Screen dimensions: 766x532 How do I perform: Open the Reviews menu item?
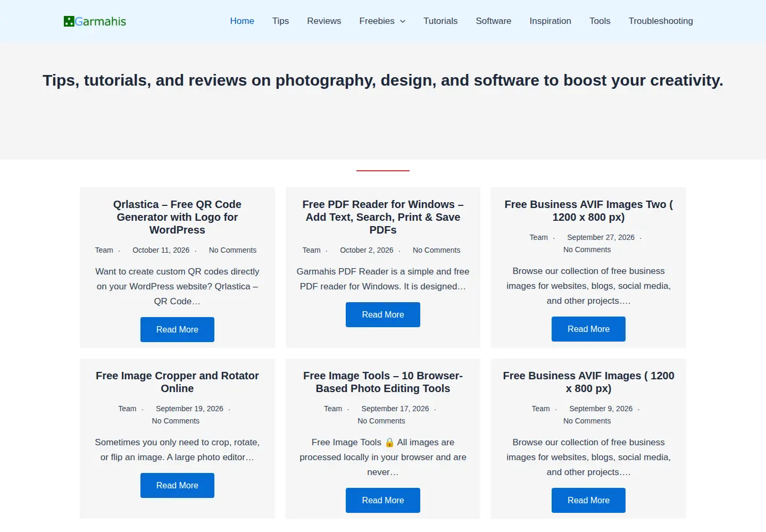tap(324, 21)
